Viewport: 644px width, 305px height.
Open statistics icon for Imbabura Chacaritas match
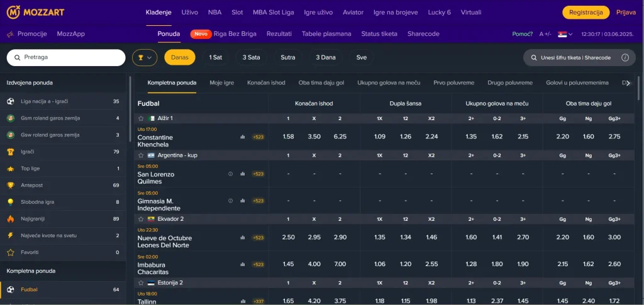(x=242, y=264)
